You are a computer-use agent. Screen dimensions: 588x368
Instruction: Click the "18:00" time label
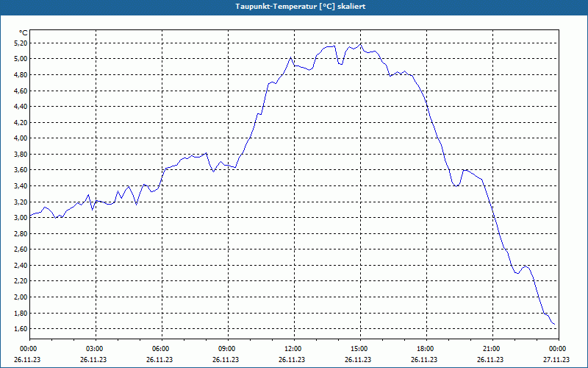(x=426, y=349)
